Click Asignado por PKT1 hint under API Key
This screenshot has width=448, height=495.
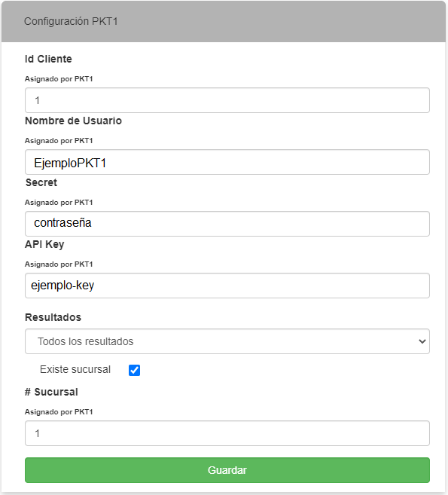[x=59, y=264]
